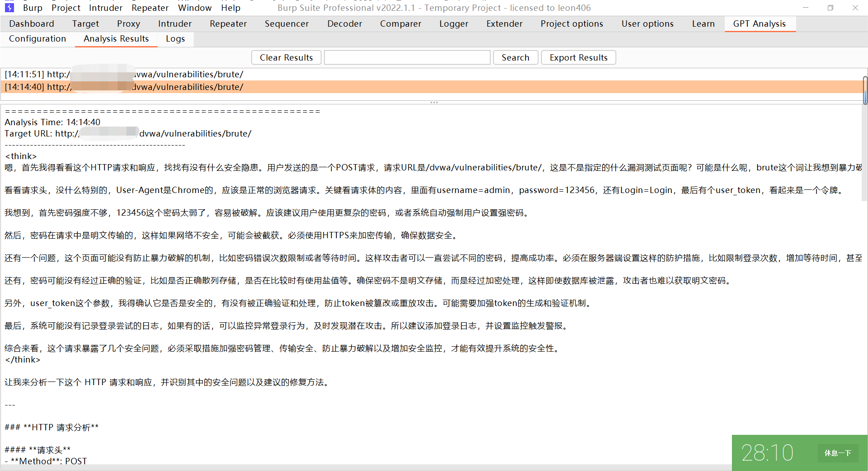
Task: Click the 休息一下 button on timer
Action: click(838, 453)
